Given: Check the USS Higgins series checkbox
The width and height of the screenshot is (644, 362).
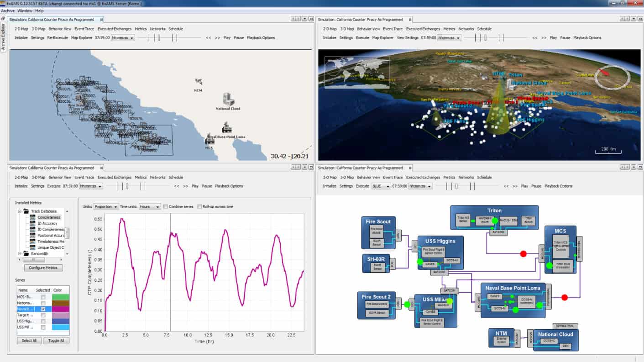Looking at the screenshot, I should 43,321.
